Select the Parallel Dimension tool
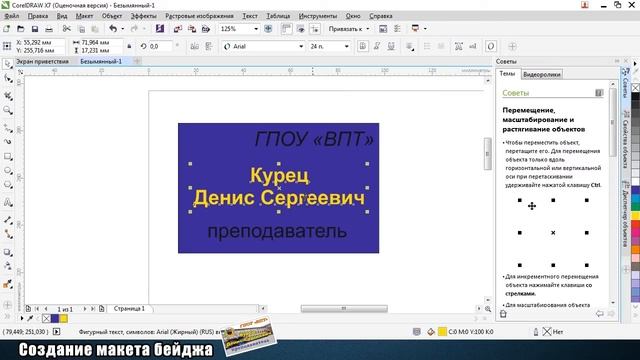Screen dimensions: 640x360 (8, 220)
